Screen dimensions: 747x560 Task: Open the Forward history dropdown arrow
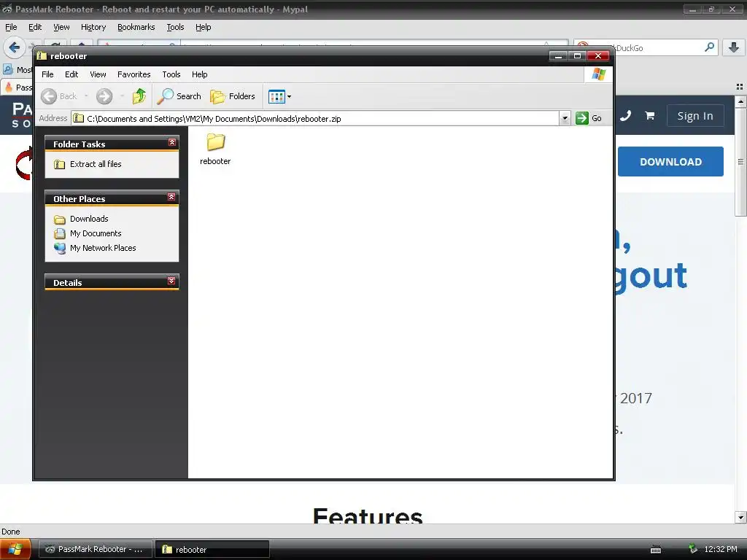122,96
